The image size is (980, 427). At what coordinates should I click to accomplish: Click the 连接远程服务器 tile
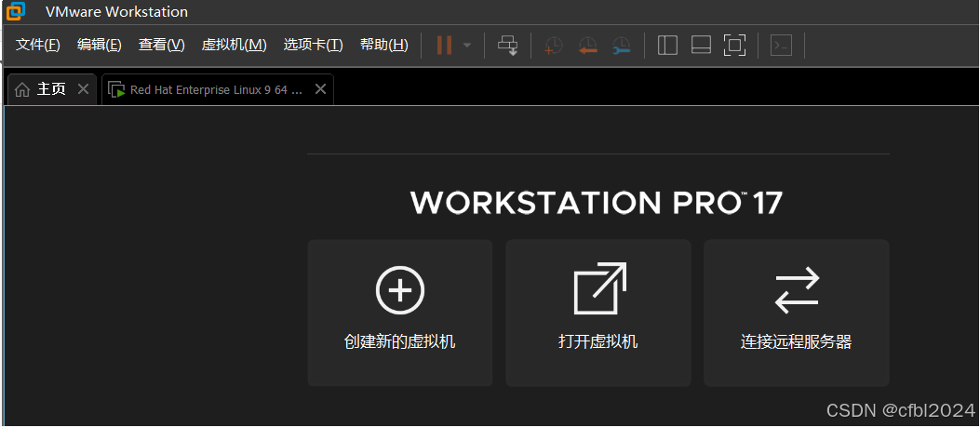coord(797,313)
